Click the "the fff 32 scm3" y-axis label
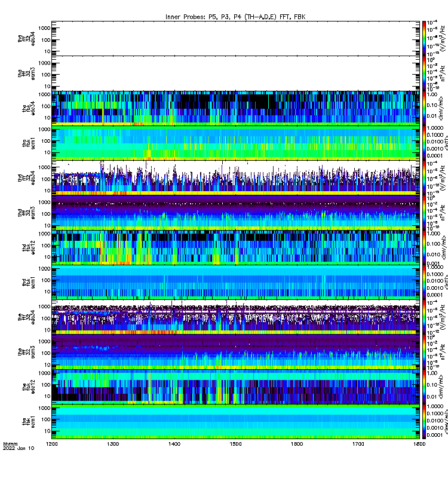The image size is (448, 478). (26, 351)
